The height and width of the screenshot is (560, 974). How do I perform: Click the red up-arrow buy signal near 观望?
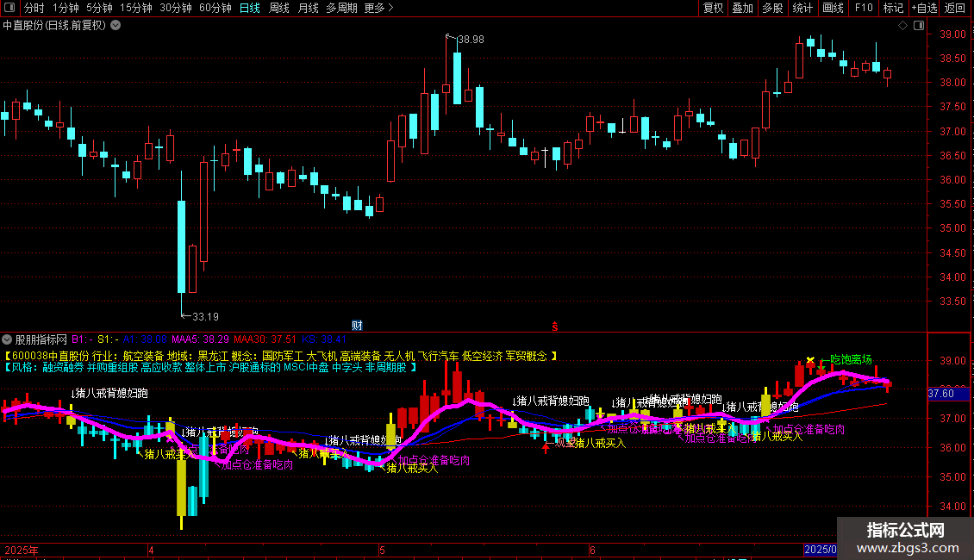pyautogui.click(x=546, y=448)
